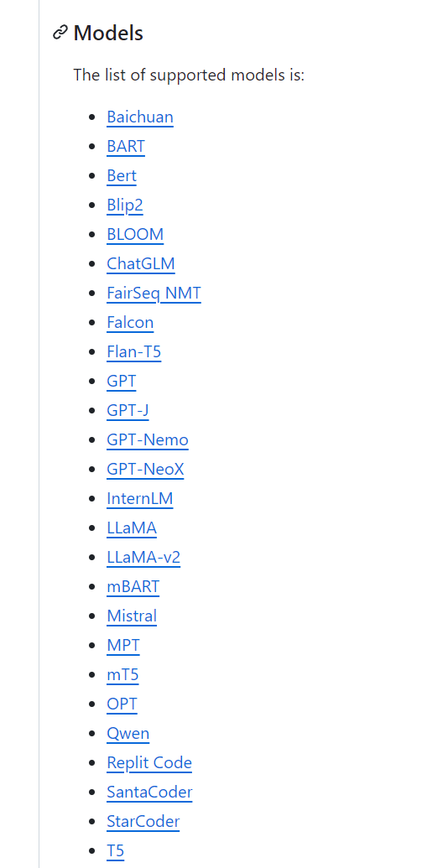
Task: Open the Qwen link
Action: 128,733
